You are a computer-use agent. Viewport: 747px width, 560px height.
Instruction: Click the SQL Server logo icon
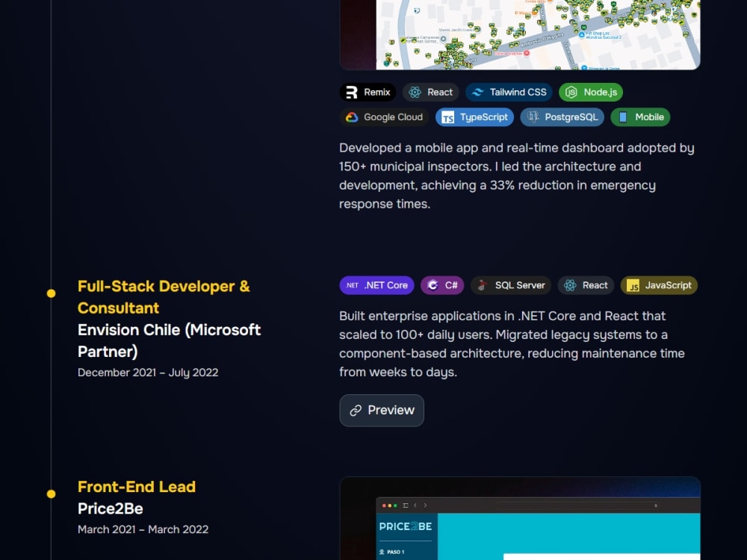(483, 285)
